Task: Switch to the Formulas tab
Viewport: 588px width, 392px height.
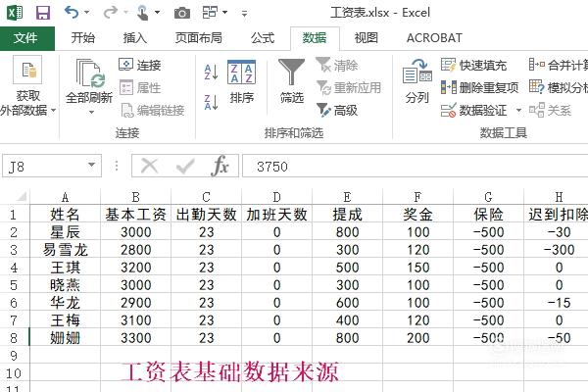Action: [263, 38]
